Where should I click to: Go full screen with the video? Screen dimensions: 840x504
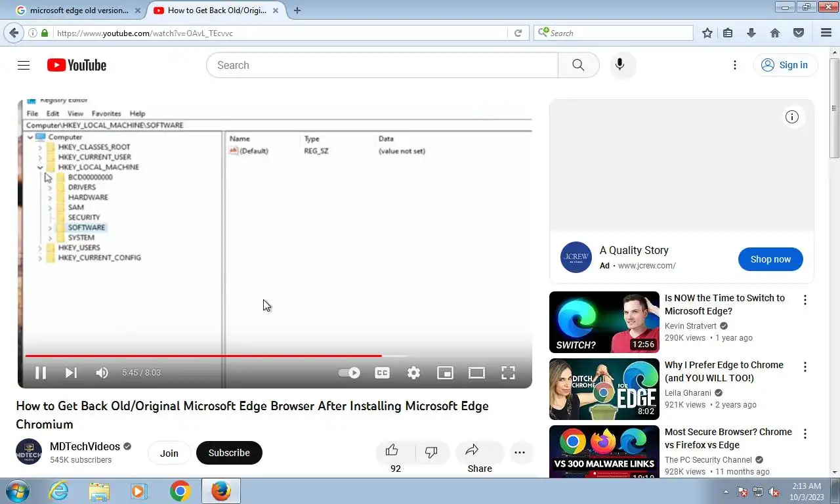point(508,373)
